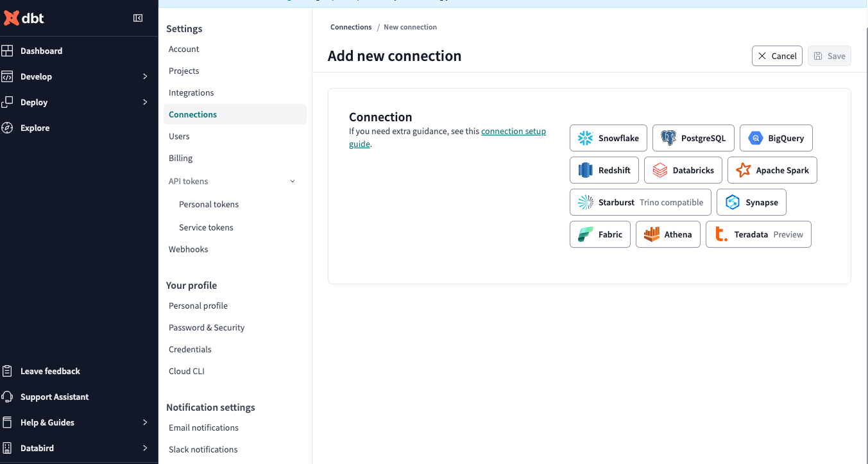
Task: Click the Notification settings heading
Action: tap(210, 408)
